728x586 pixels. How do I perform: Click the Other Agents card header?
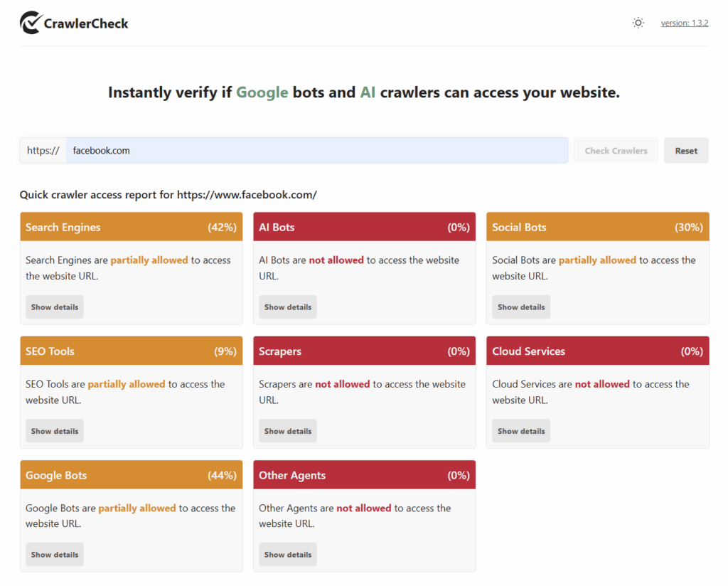(x=365, y=475)
